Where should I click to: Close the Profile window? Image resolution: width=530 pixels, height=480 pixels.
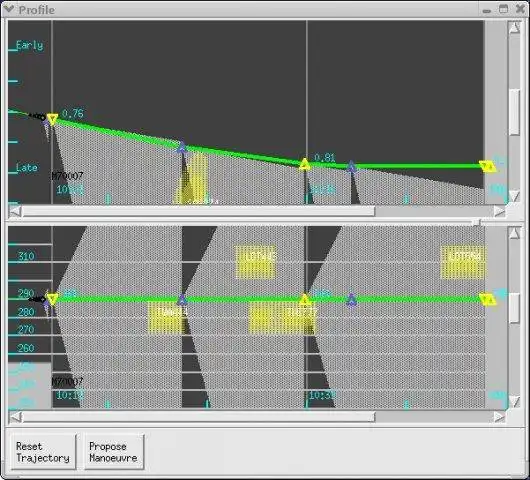pyautogui.click(x=520, y=9)
